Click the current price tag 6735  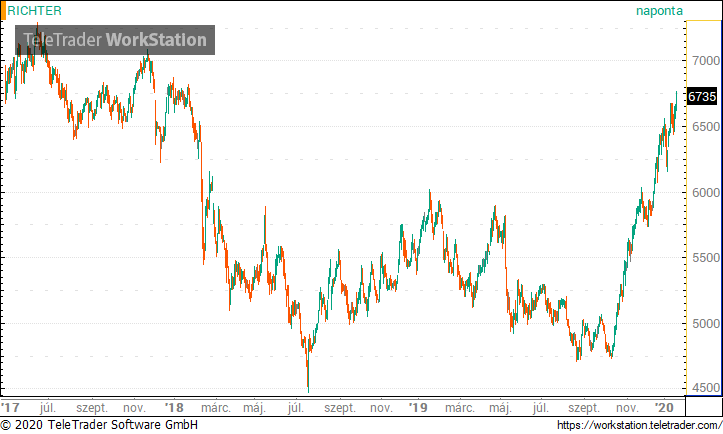tap(702, 96)
